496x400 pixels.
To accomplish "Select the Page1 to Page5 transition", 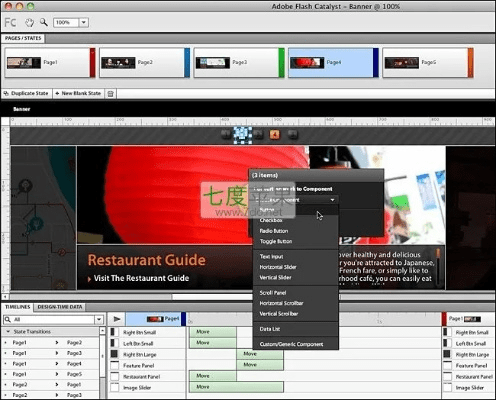I will point(50,374).
